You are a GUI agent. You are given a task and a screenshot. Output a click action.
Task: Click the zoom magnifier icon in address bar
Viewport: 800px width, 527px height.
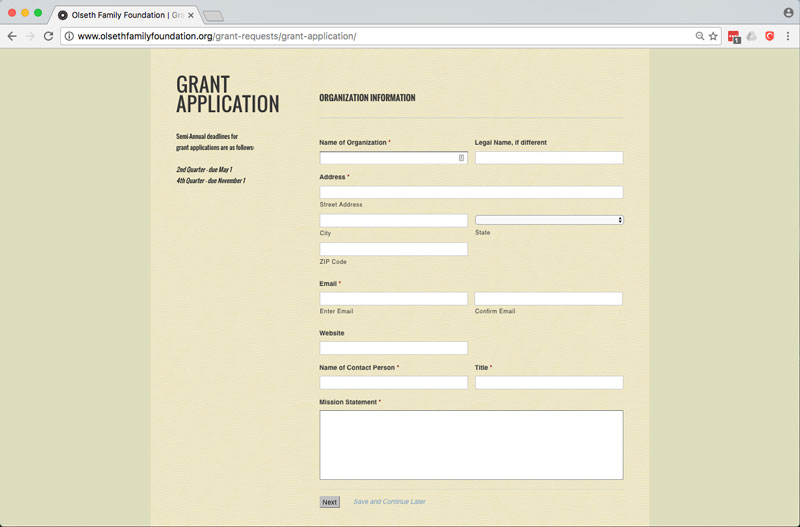click(699, 36)
